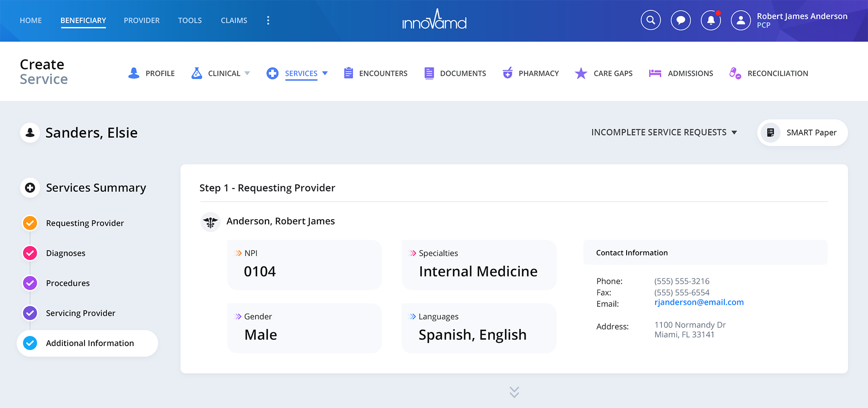Open the Tools menu
Viewport: 868px width, 408px height.
click(x=190, y=20)
